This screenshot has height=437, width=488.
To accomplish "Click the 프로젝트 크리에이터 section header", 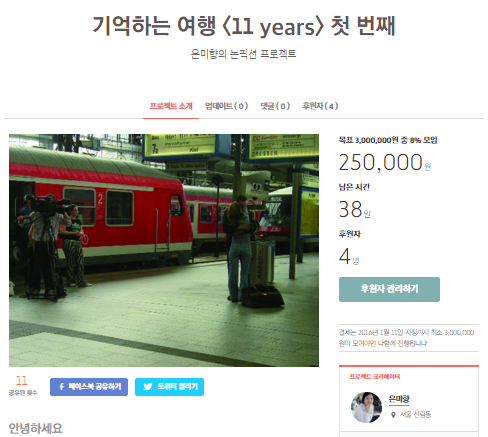I will pyautogui.click(x=375, y=377).
